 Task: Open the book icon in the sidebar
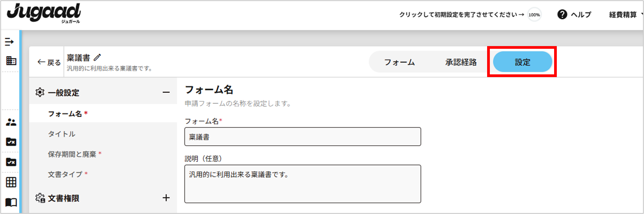[x=11, y=202]
